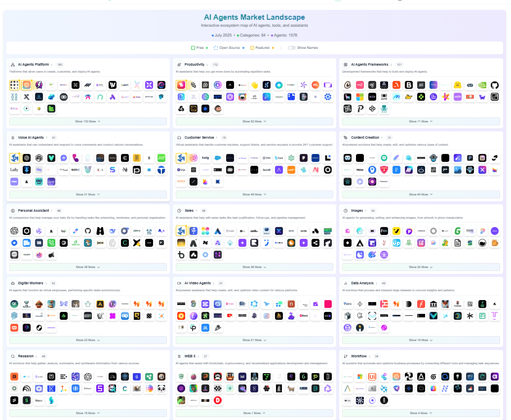Expand Show 40 More under Content Creation
This screenshot has height=420, width=511.
(421, 194)
